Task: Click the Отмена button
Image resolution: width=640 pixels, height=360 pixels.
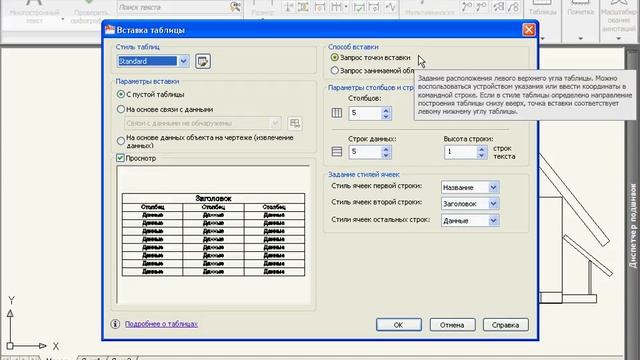Action: tap(452, 325)
